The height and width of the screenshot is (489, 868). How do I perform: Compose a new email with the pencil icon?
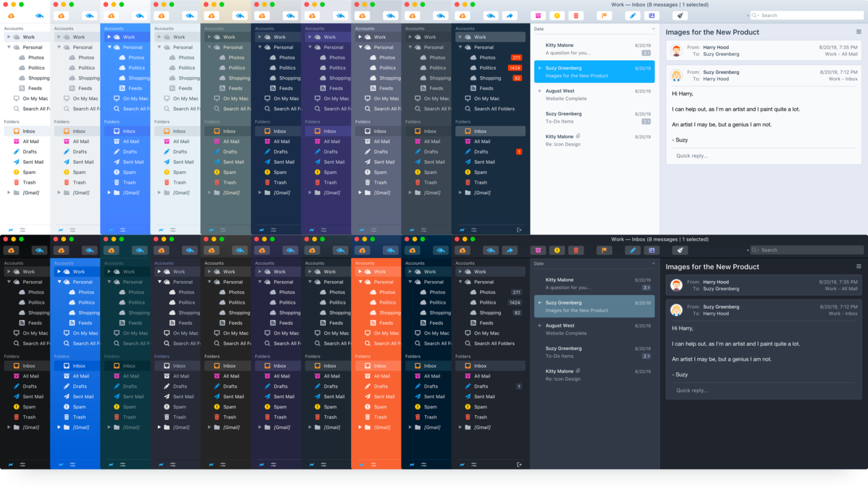coord(633,15)
